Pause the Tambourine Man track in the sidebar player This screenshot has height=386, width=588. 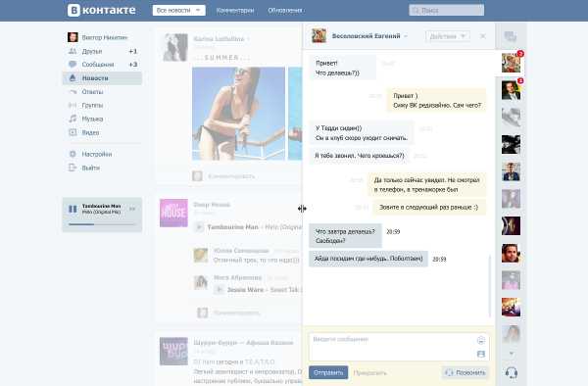tap(73, 209)
